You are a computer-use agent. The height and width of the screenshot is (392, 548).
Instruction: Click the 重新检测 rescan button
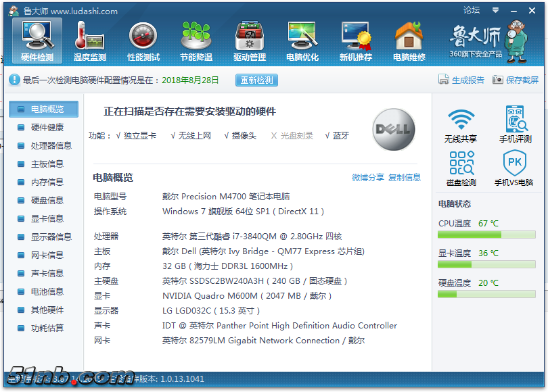tap(256, 80)
